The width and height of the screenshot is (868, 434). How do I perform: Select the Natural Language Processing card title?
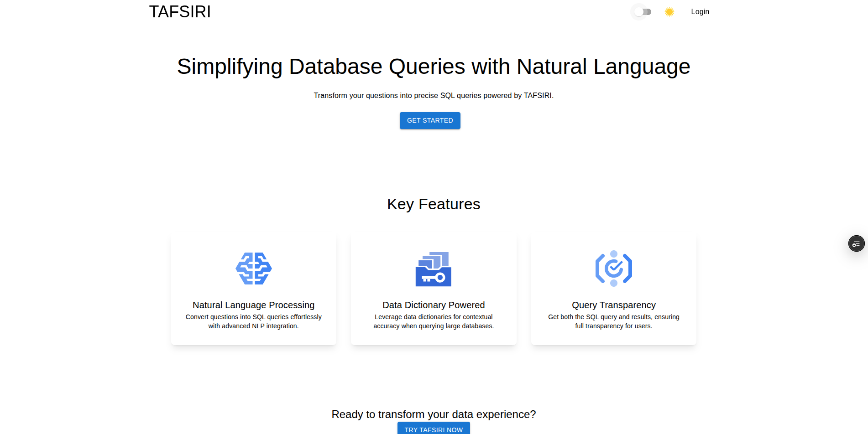tap(253, 305)
